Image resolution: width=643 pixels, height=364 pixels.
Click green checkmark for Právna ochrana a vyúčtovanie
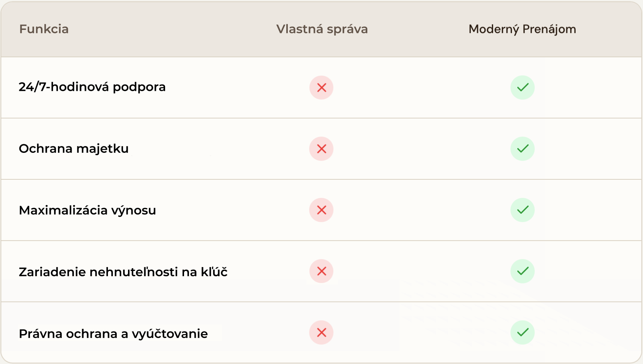tap(523, 333)
